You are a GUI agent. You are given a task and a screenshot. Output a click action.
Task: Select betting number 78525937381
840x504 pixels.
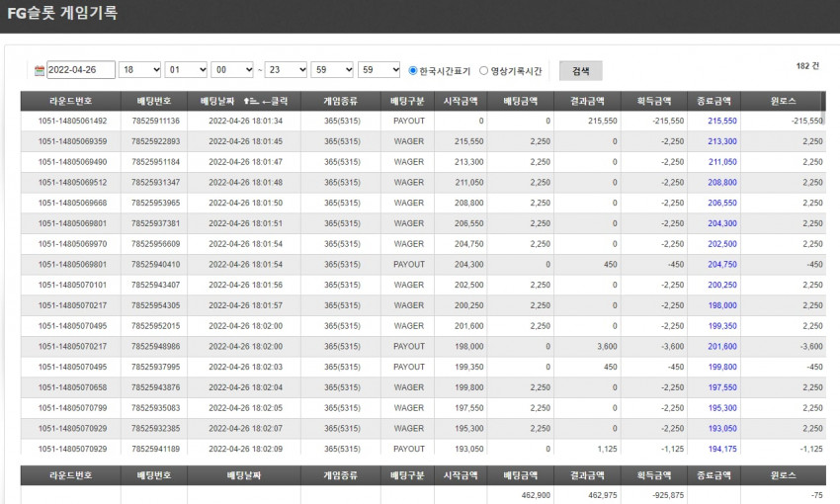[x=155, y=223]
